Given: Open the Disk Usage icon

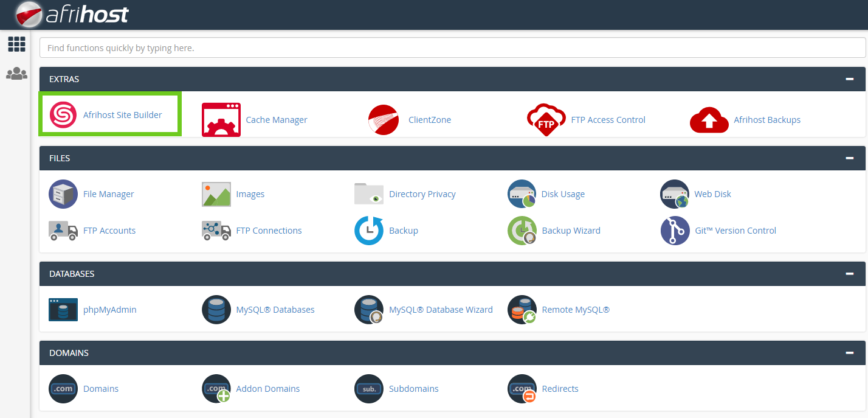Looking at the screenshot, I should (x=522, y=194).
